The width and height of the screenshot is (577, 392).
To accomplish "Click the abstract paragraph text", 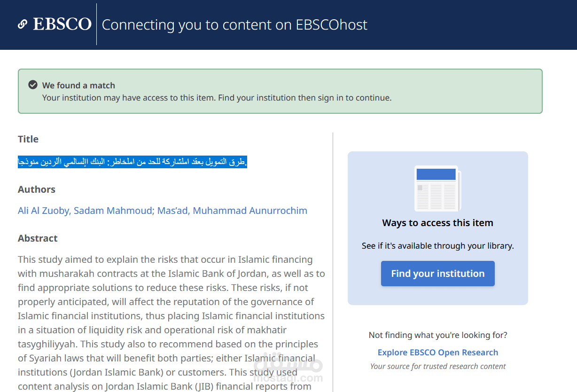I will pyautogui.click(x=172, y=323).
